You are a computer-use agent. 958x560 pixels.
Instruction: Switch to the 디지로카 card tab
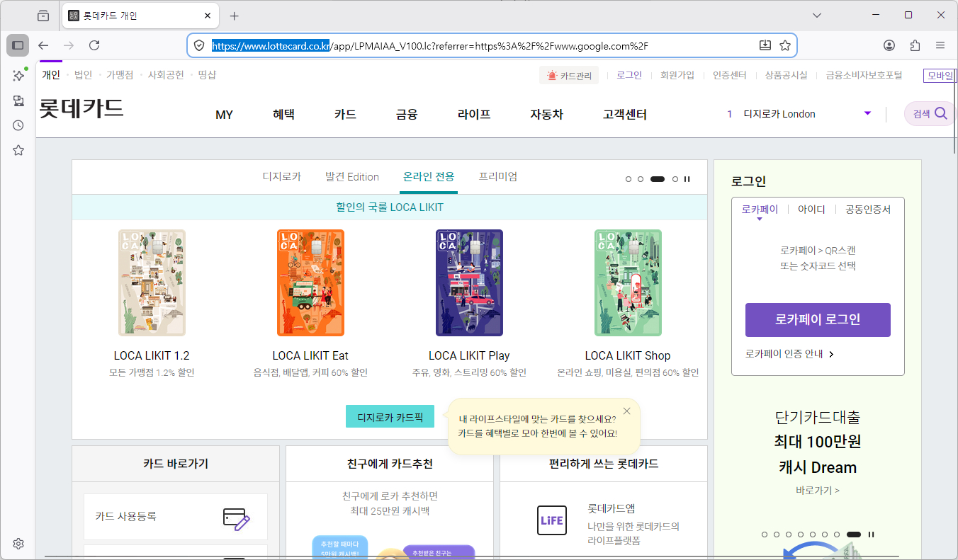click(x=282, y=177)
